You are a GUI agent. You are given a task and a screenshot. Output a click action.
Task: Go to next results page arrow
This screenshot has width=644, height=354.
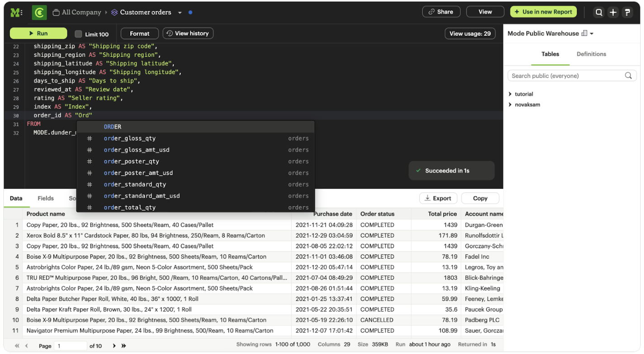click(x=114, y=346)
